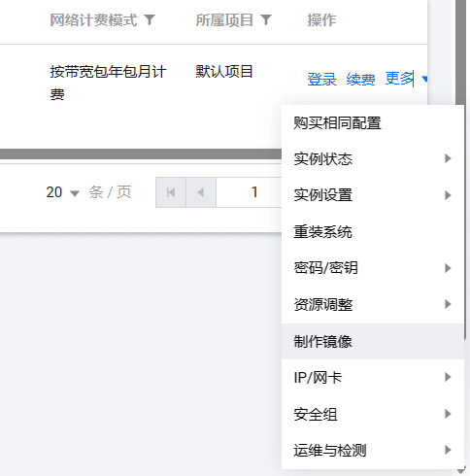Screen dimensions: 470x476
Task: Choose 重装系统 from the menu
Action: click(373, 232)
